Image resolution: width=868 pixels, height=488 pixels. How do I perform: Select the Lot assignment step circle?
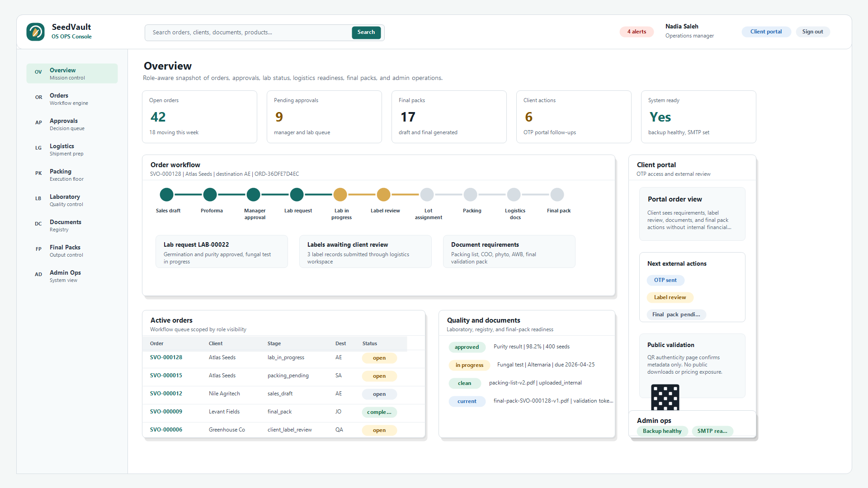427,195
